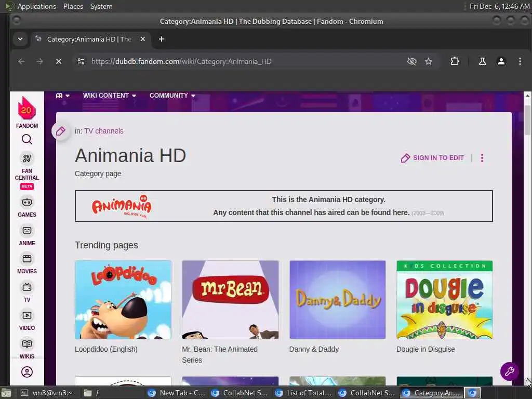Viewport: 532px width, 399px height.
Task: Click the Mr Bean thumbnail image
Action: 230,300
